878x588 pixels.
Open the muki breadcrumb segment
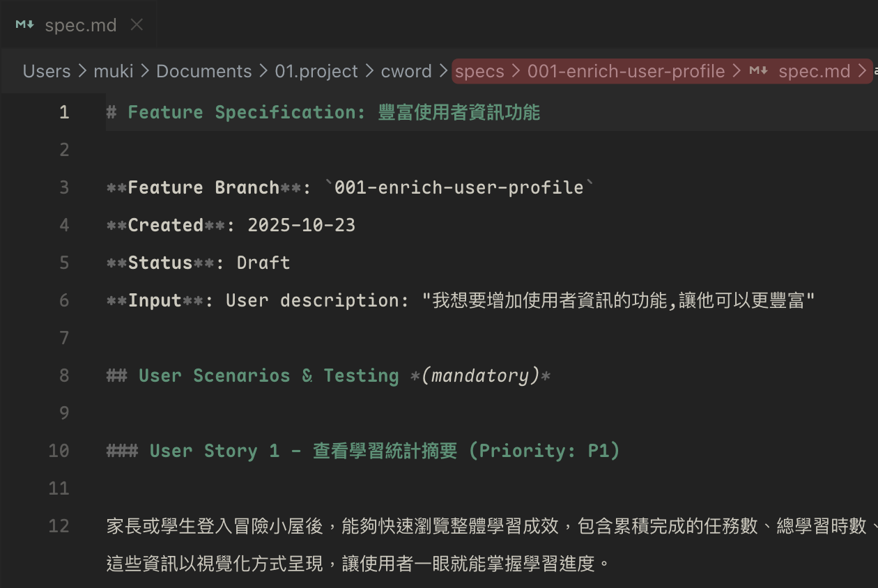click(114, 71)
